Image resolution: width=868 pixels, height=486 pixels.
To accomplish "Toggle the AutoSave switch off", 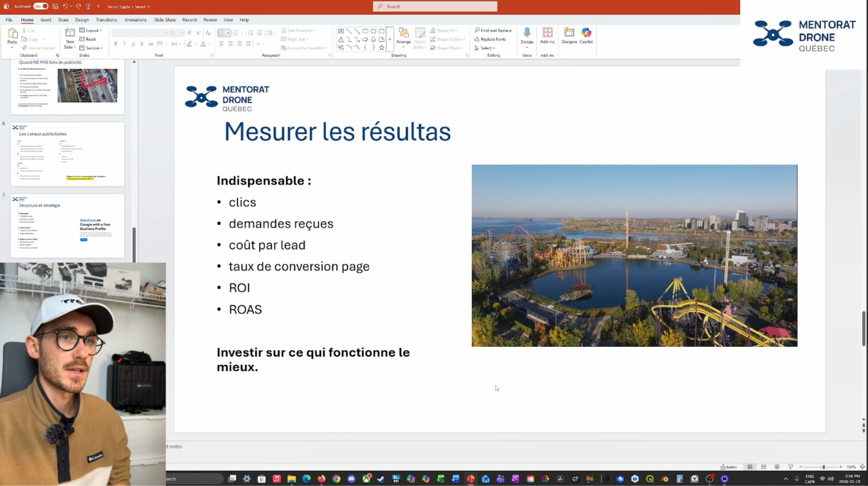I will click(x=40, y=6).
